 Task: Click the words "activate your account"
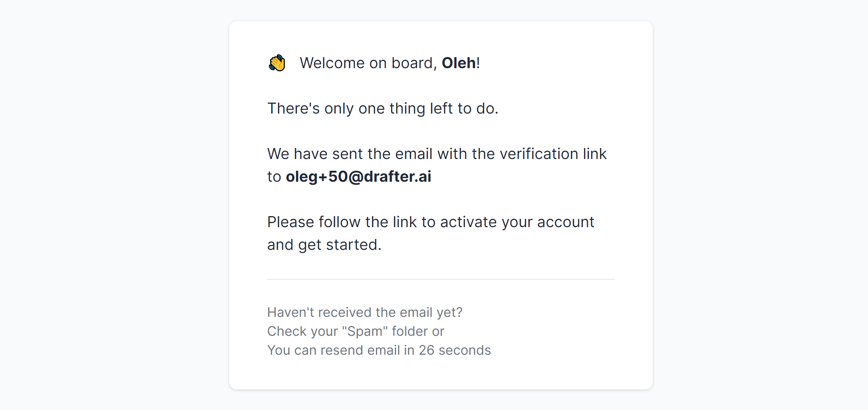click(517, 222)
